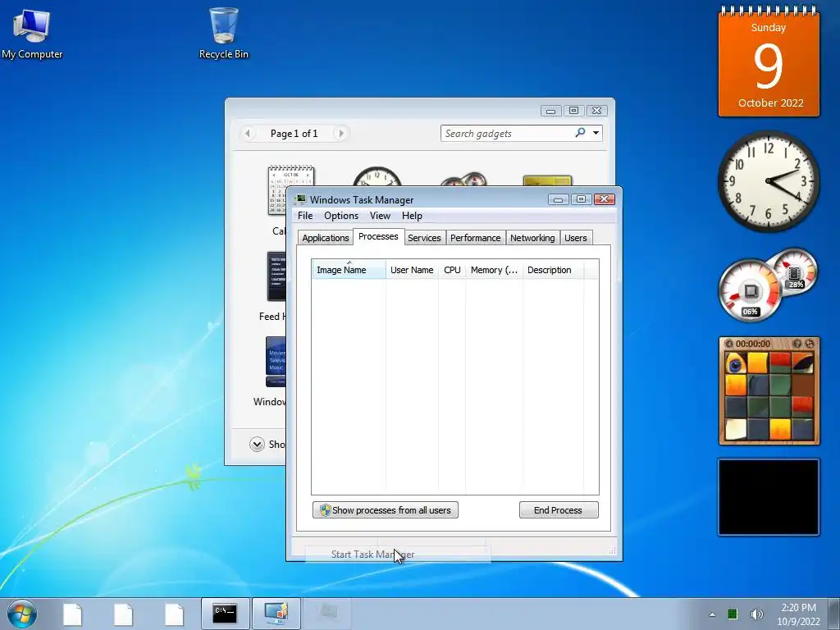Sort by Description column header

554,270
